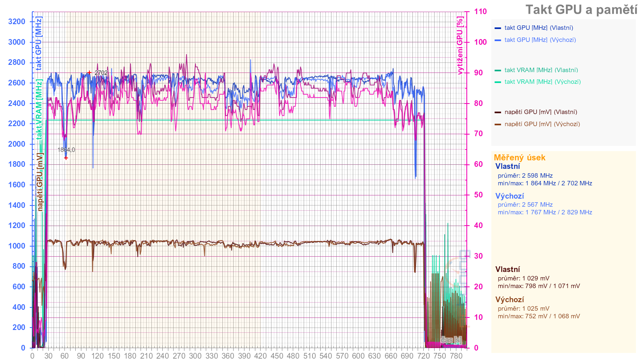Click 'průměr: 2 567 MHz' value
Image resolution: width=644 pixels, height=361 pixels.
click(525, 205)
